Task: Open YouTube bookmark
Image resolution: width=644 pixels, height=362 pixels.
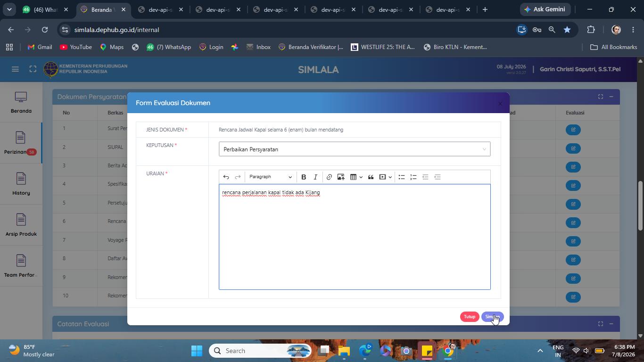Action: pyautogui.click(x=76, y=47)
